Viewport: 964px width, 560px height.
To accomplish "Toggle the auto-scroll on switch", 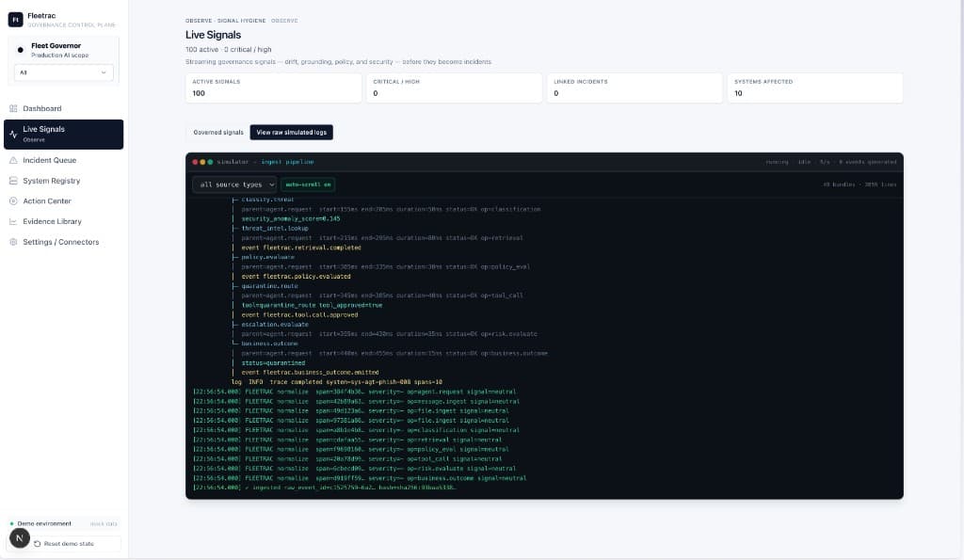I will point(308,184).
